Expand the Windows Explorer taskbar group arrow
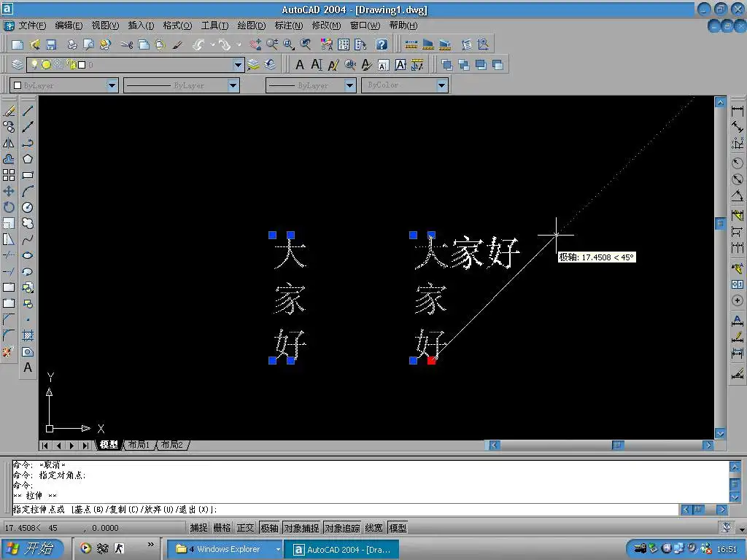 click(278, 549)
